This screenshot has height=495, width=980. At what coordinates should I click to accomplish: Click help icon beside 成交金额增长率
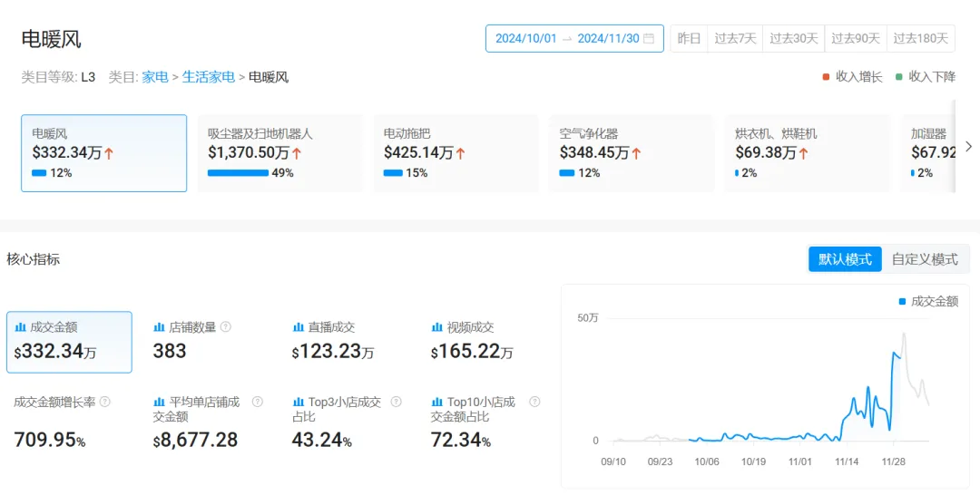click(x=105, y=402)
